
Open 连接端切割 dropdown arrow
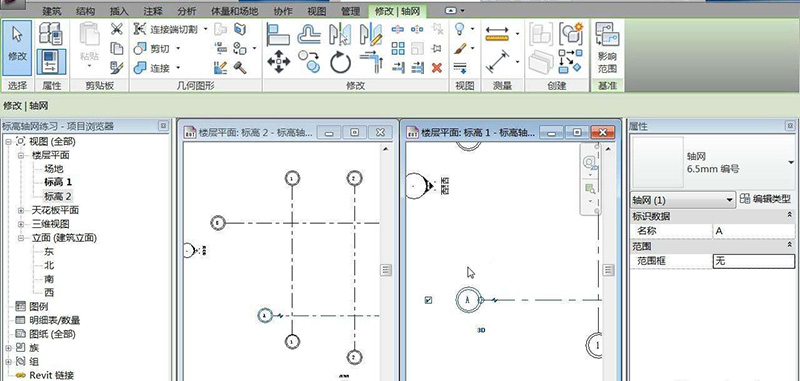[206, 29]
